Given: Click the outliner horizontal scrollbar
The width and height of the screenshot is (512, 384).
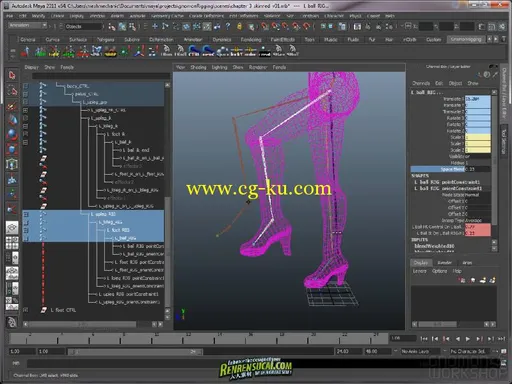Looking at the screenshot, I should [83, 324].
